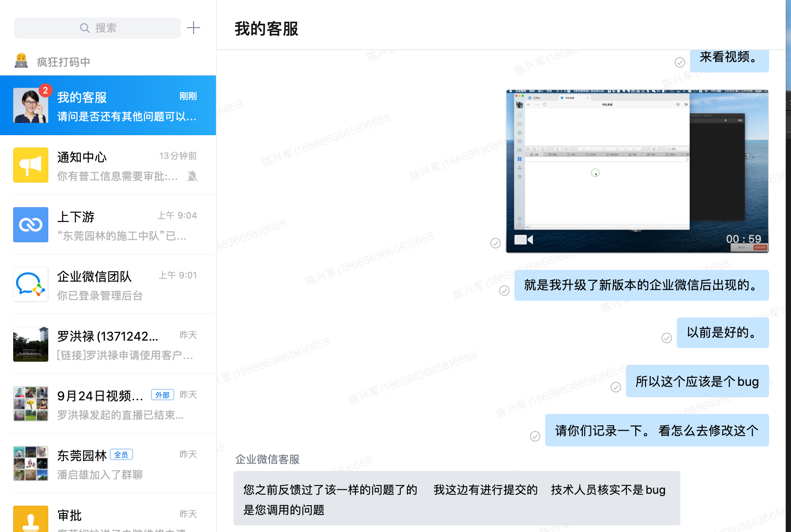Screen dimensions: 791x532
Task: Click the 企业微信团队 logo icon
Action: tap(31, 284)
